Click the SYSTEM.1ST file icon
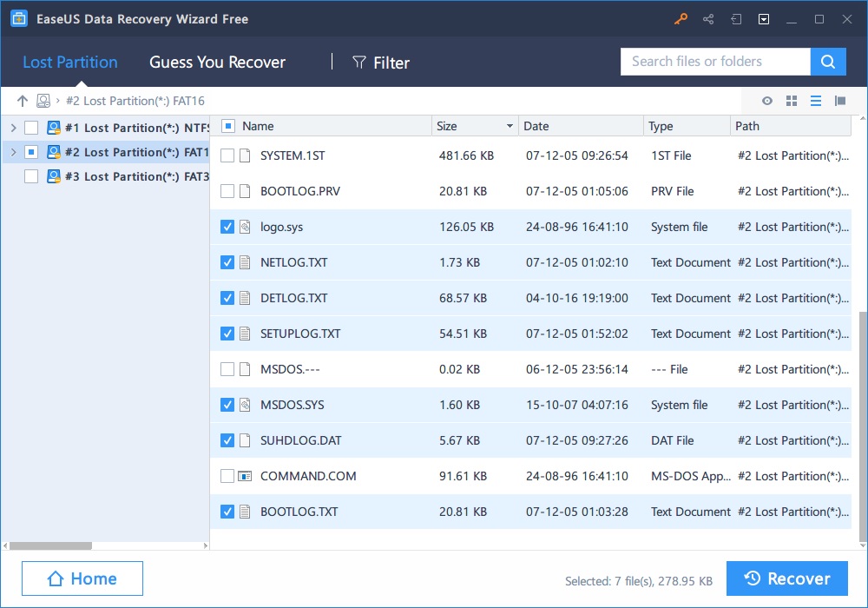Screen dimensions: 868x608 pos(245,155)
